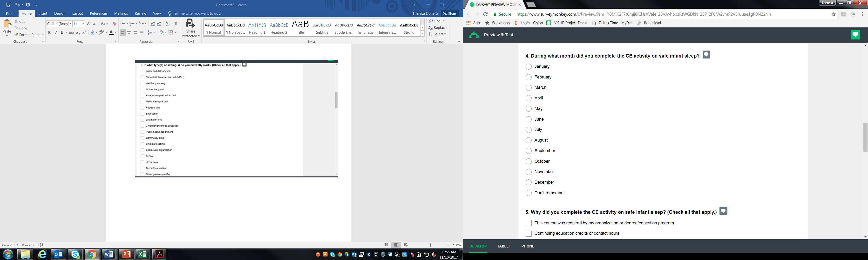This screenshot has width=868, height=260.
Task: Select the March radio button
Action: coord(528,88)
